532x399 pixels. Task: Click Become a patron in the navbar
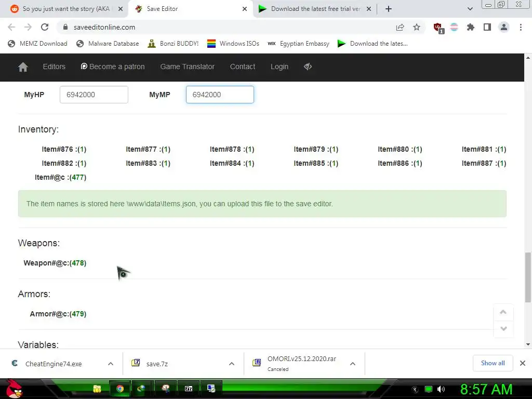point(113,66)
